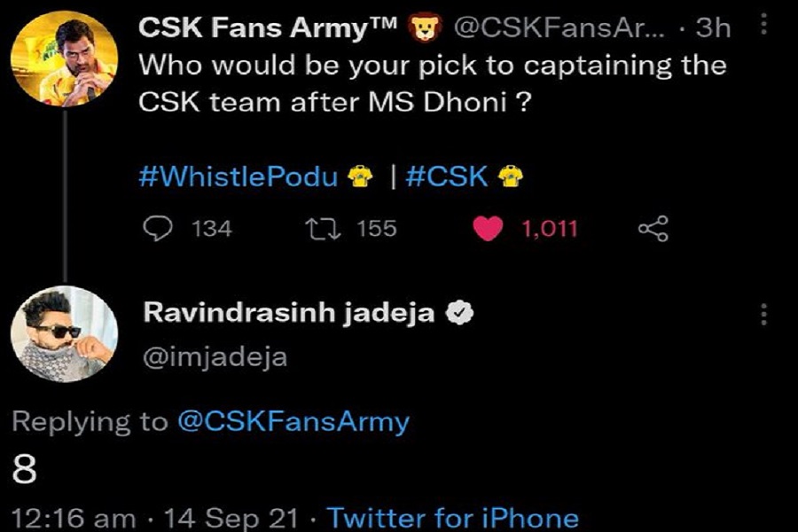Open the #WhistlePodu hashtag
The width and height of the screenshot is (798, 532).
point(239,176)
